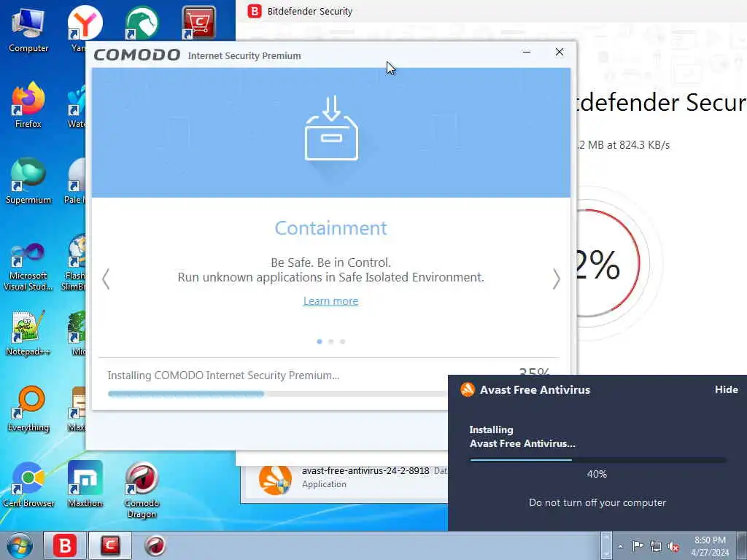Click the muted volume tray icon
The image size is (747, 560).
tap(673, 546)
